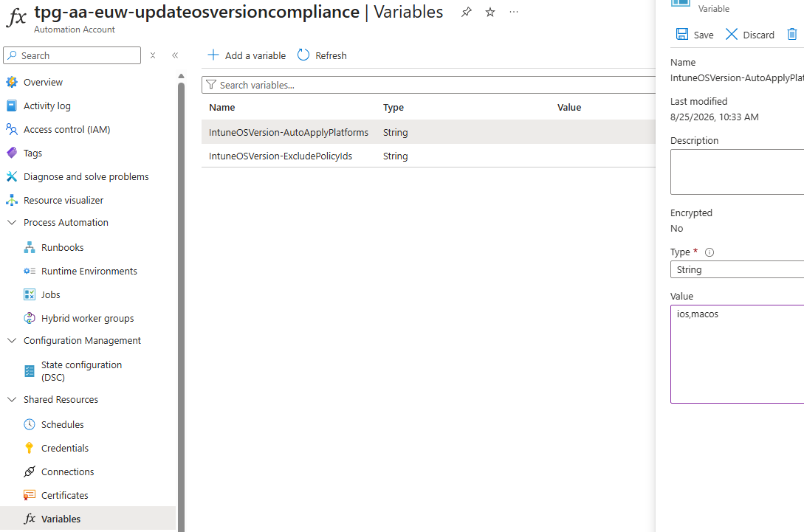Click the Type info icon
The width and height of the screenshot is (804, 532).
click(709, 252)
